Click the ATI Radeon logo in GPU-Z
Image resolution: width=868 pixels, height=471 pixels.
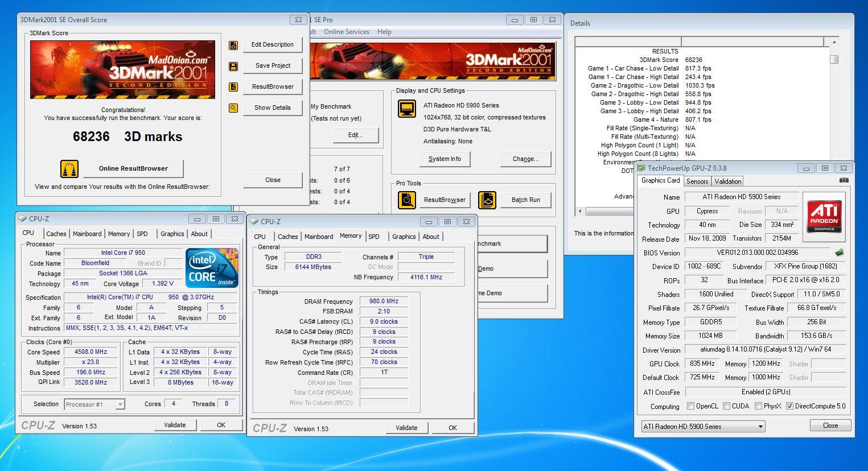point(824,216)
